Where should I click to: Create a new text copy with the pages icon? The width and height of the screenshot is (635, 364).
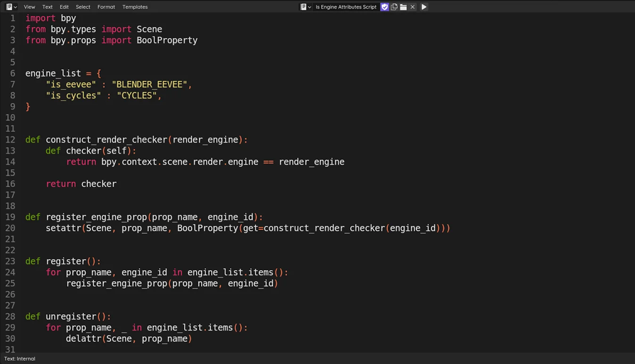(394, 7)
